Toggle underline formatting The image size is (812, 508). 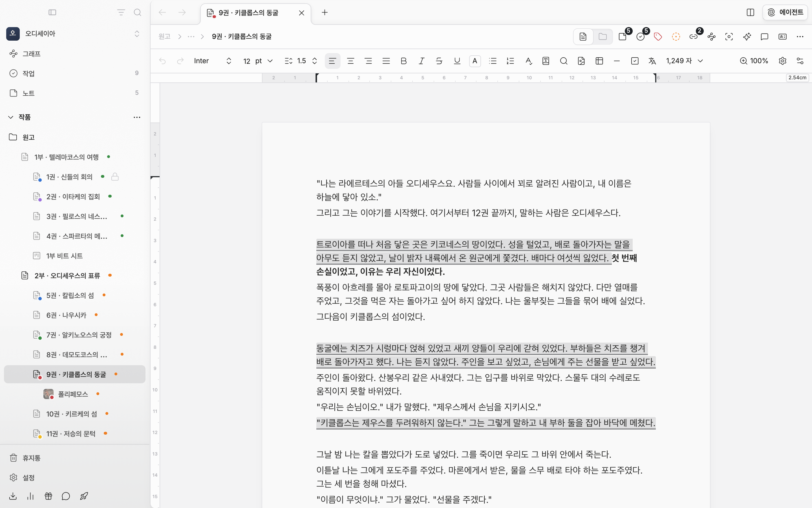[457, 61]
